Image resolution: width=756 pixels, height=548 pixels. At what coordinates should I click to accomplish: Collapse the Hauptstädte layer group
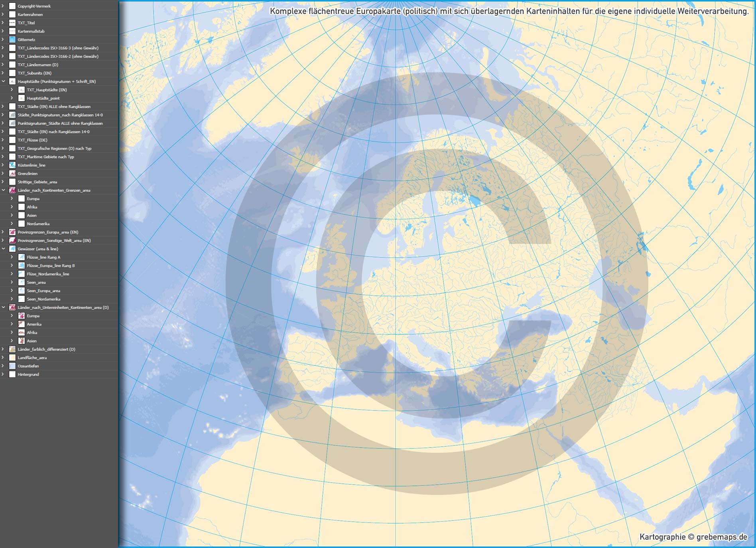(3, 81)
